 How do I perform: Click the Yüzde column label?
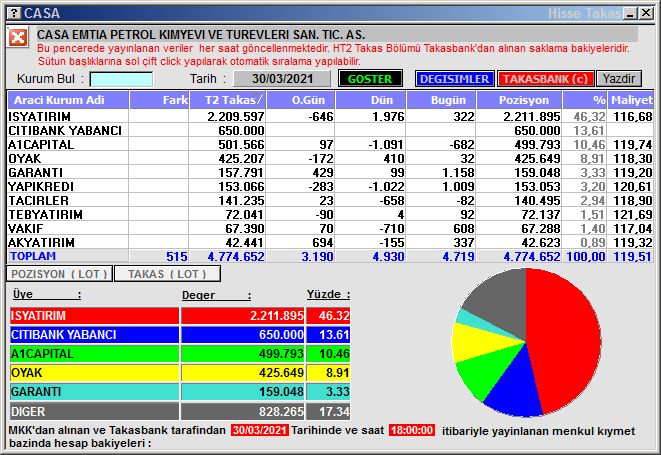tap(328, 294)
